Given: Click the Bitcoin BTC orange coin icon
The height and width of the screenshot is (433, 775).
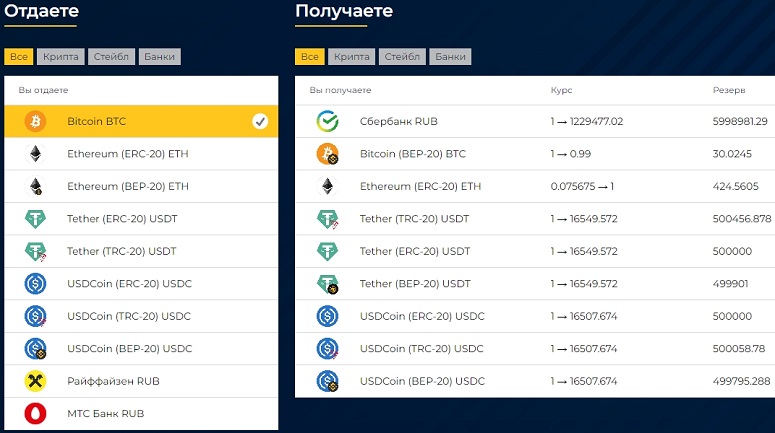Looking at the screenshot, I should (x=35, y=121).
